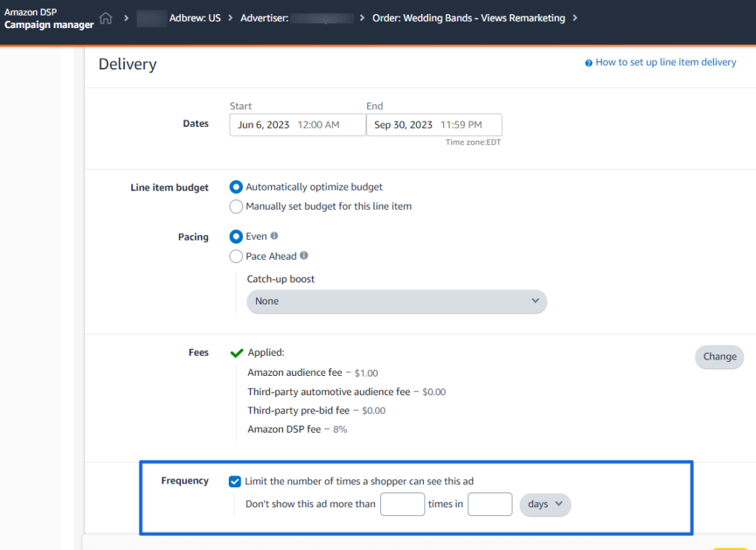Image resolution: width=756 pixels, height=550 pixels.
Task: Click the End date field Sep 30, 2023
Action: 434,125
